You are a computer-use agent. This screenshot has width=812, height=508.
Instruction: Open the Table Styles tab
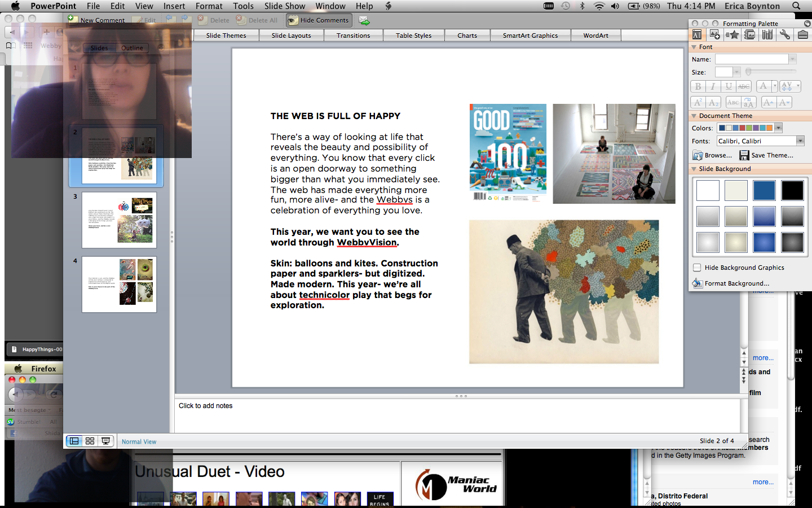(413, 35)
